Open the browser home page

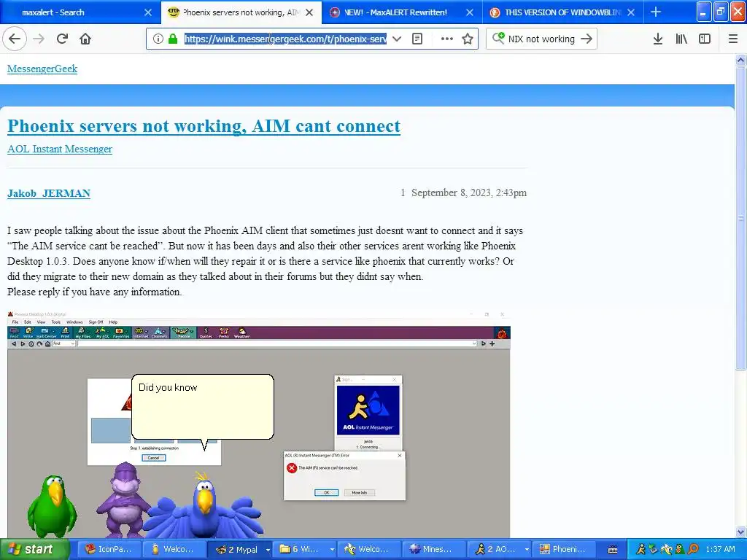click(85, 39)
